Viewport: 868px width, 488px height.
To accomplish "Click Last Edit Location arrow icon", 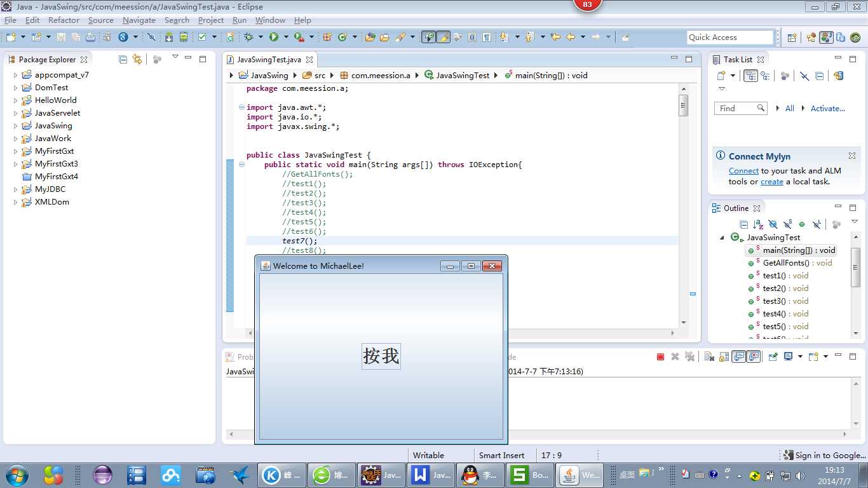I will coord(555,37).
